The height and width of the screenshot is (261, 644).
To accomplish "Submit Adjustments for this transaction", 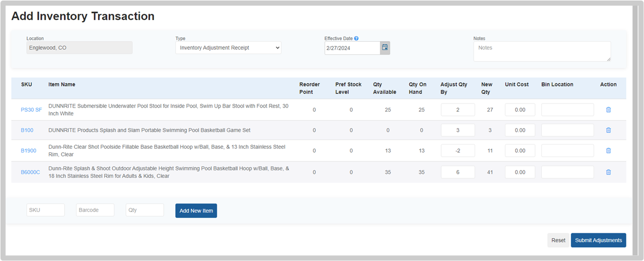I will (598, 240).
